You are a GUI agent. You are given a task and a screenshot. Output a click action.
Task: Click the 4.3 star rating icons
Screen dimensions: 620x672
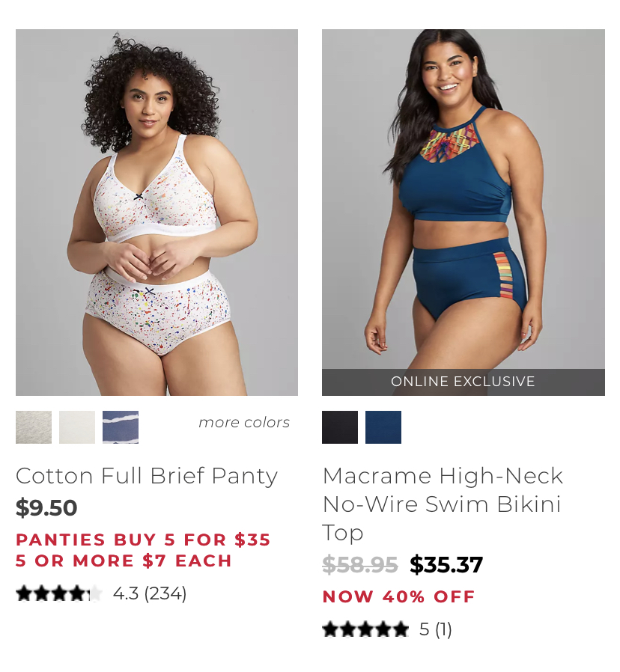59,593
